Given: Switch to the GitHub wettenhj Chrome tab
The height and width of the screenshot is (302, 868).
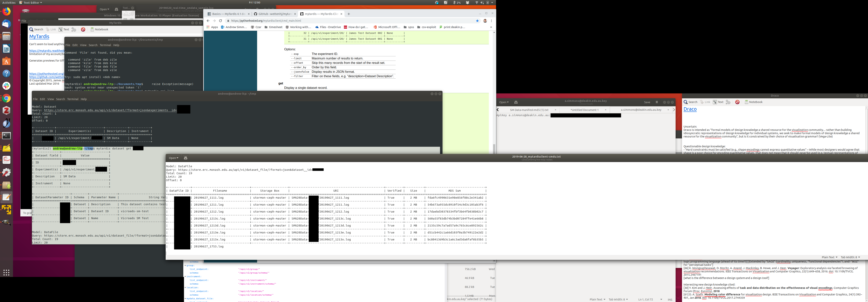Looking at the screenshot, I should click(275, 14).
